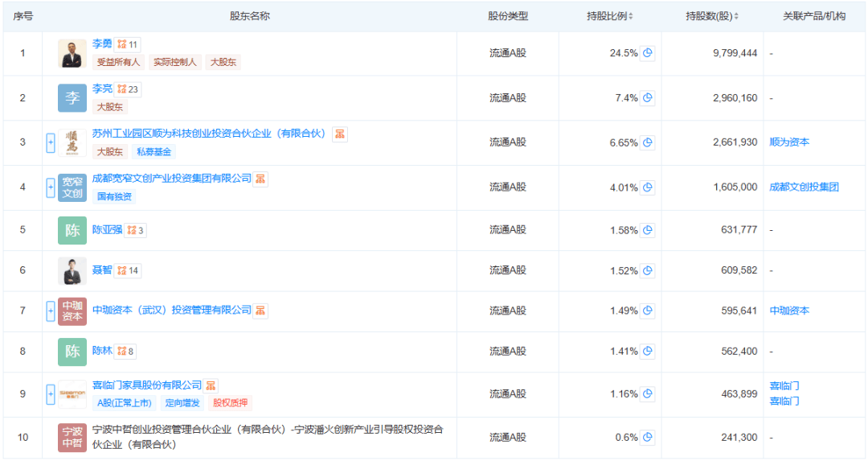Image resolution: width=868 pixels, height=461 pixels.
Task: Click the related-companies badge 14 next to 聂智
Action: [x=127, y=270]
